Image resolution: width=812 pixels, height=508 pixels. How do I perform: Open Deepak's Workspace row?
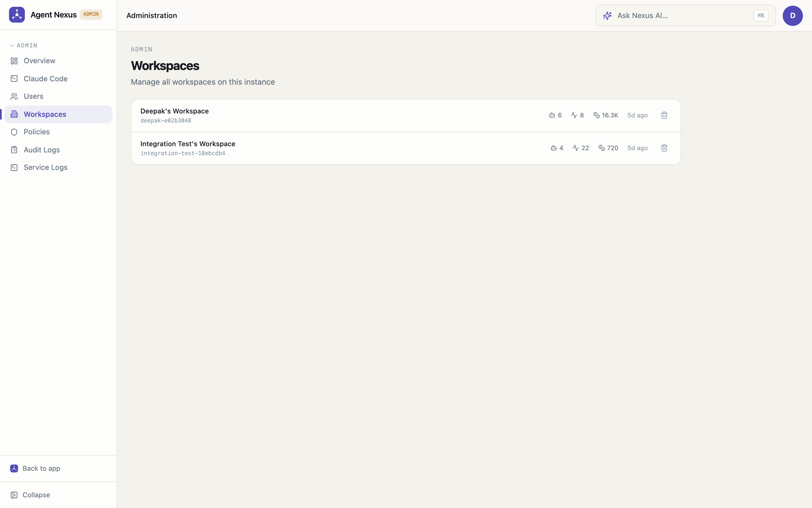pos(406,115)
